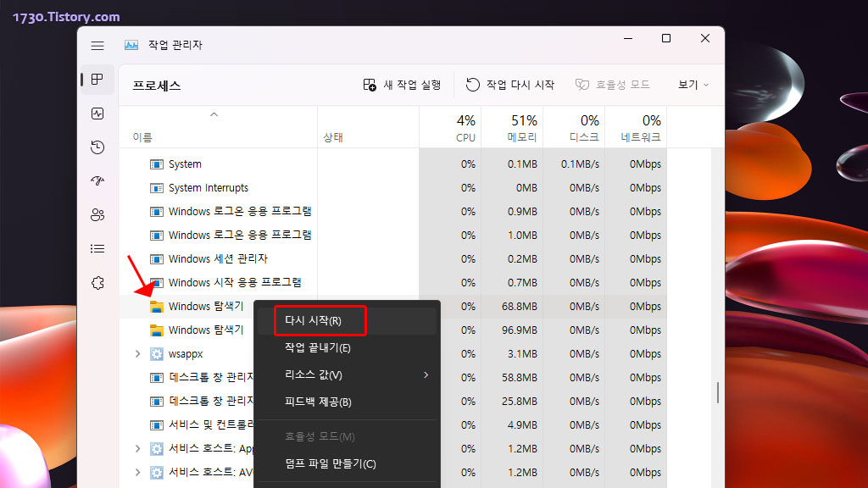Click 작업 다시 시작 (Restart task) button
Viewport: 868px width, 488px height.
click(509, 85)
